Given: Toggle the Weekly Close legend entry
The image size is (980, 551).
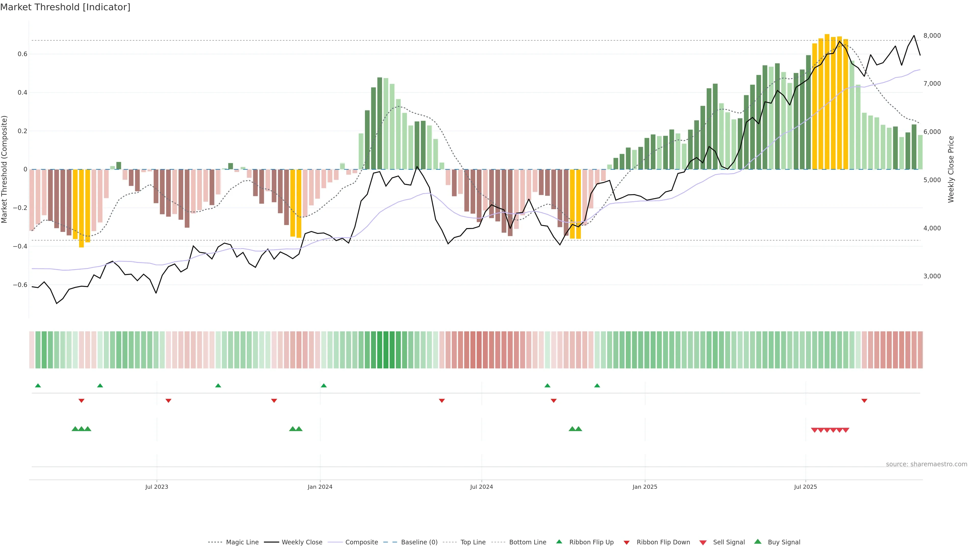Looking at the screenshot, I should [x=302, y=542].
